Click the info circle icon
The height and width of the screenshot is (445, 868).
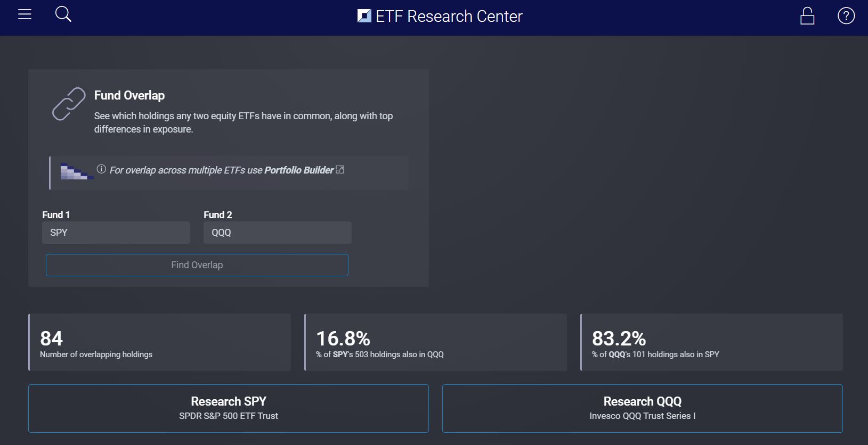click(101, 169)
